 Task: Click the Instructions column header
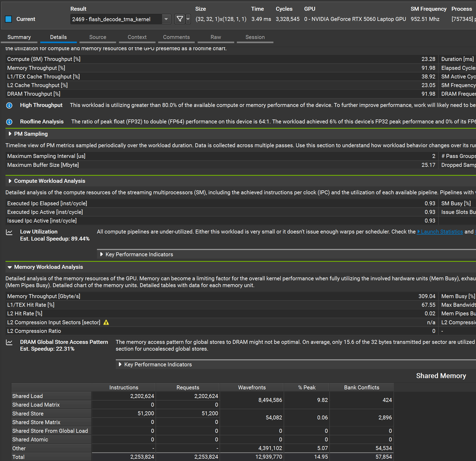124,388
